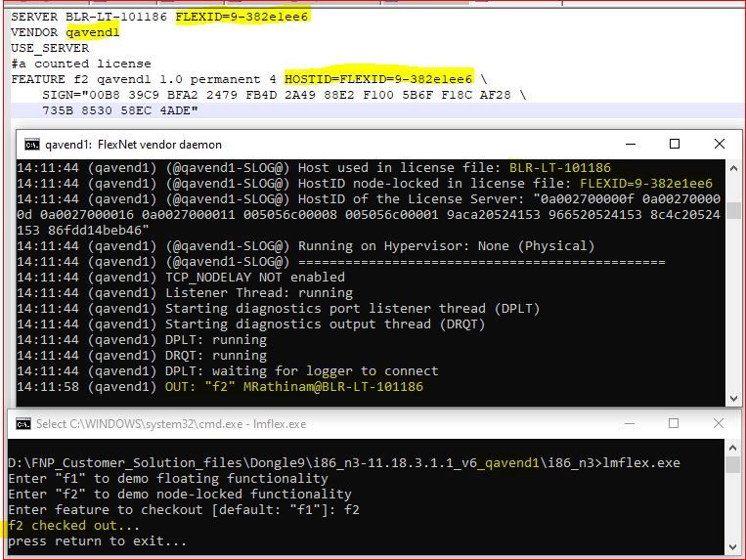Click 'Enter feature to checkout' prompt line
The image size is (746, 560).
[184, 509]
